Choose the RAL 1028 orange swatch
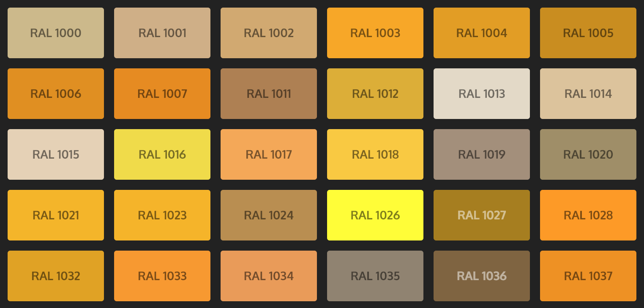644x308 pixels. (588, 215)
